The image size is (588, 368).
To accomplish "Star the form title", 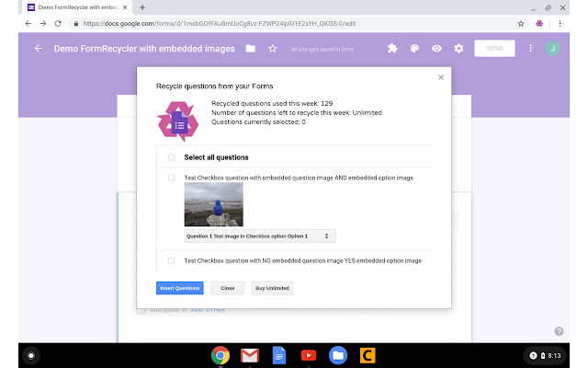I will [273, 49].
